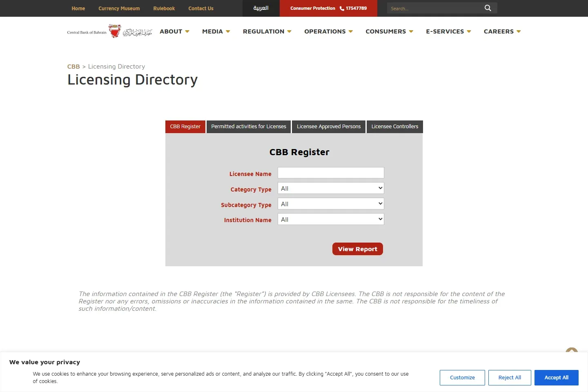This screenshot has height=392, width=588.
Task: Open the Rulebook link
Action: point(164,8)
